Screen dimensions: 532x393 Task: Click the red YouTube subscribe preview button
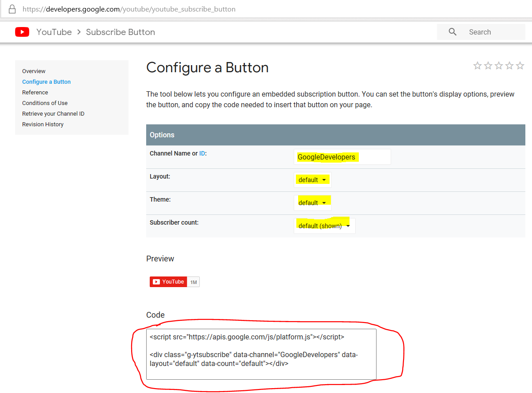pyautogui.click(x=168, y=282)
